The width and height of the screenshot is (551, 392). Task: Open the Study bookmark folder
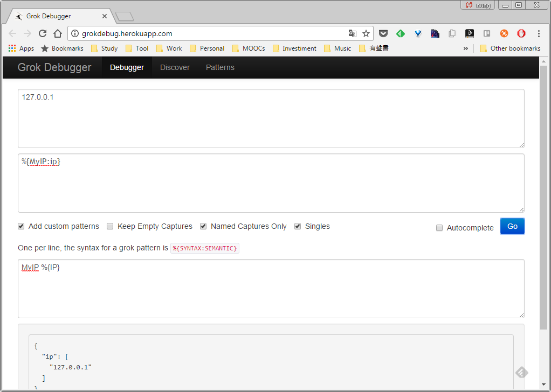point(105,48)
